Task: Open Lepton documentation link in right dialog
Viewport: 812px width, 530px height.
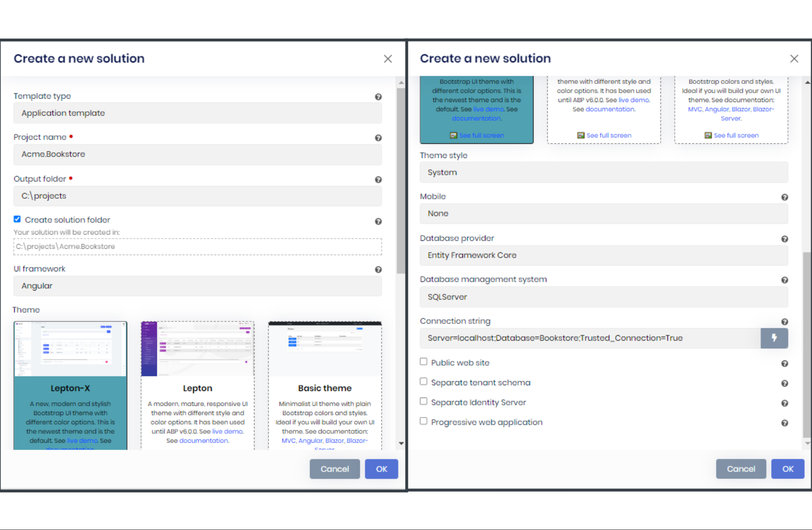Action: (x=610, y=109)
